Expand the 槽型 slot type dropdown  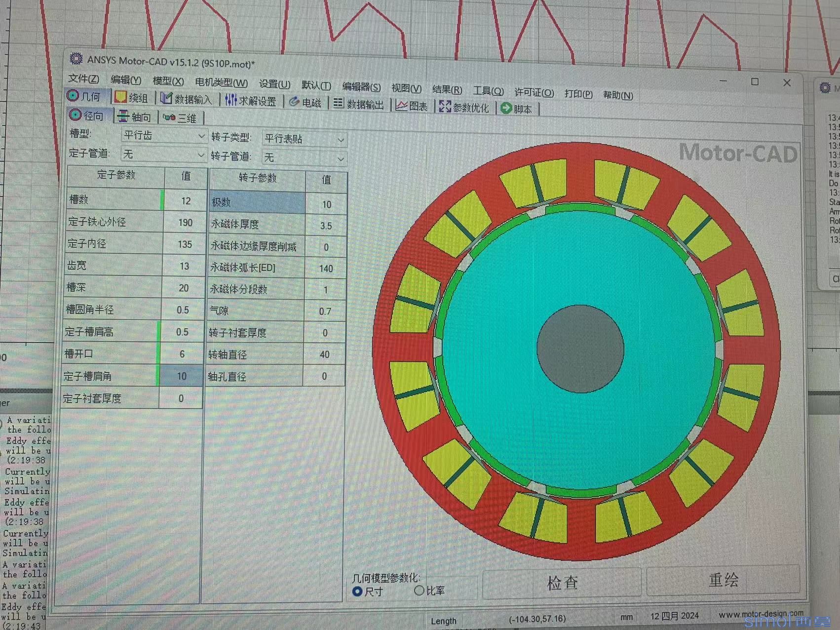[x=201, y=136]
